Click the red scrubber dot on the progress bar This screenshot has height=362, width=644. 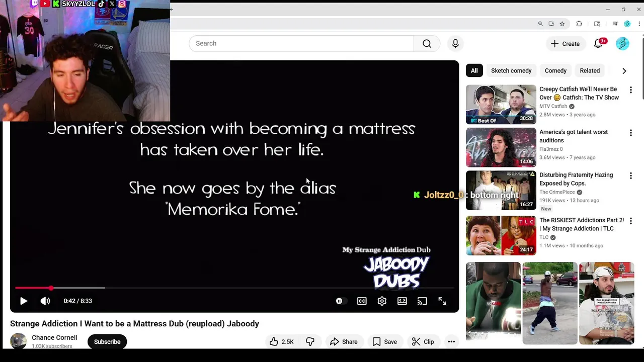51,288
